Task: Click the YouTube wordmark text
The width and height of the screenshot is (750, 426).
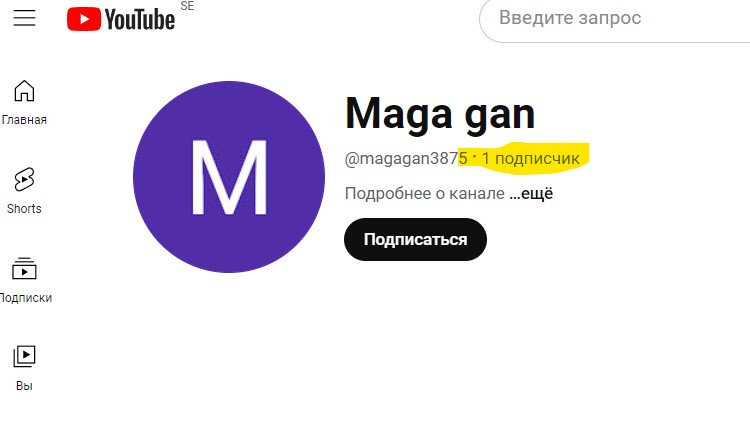Action: [x=140, y=20]
